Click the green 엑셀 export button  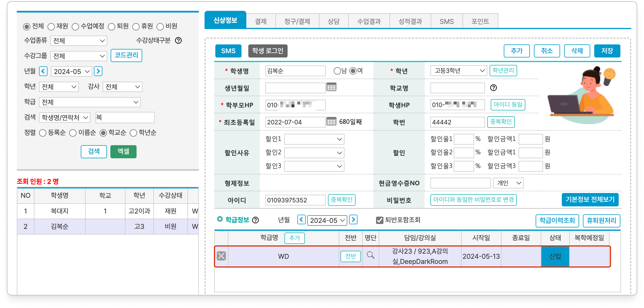coord(123,151)
